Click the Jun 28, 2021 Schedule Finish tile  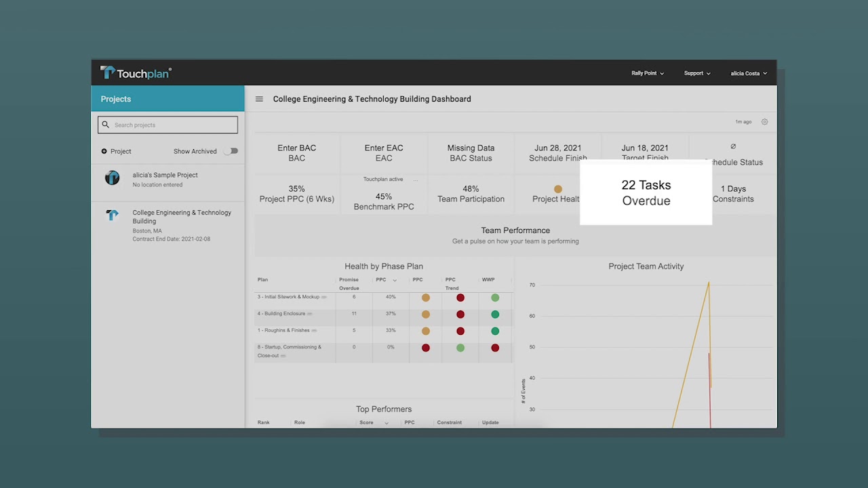[558, 153]
